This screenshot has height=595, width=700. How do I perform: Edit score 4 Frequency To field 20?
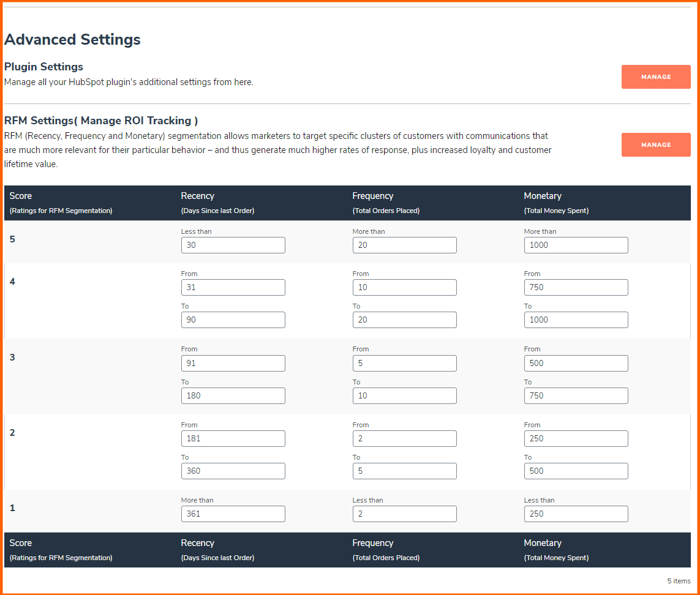tap(404, 320)
